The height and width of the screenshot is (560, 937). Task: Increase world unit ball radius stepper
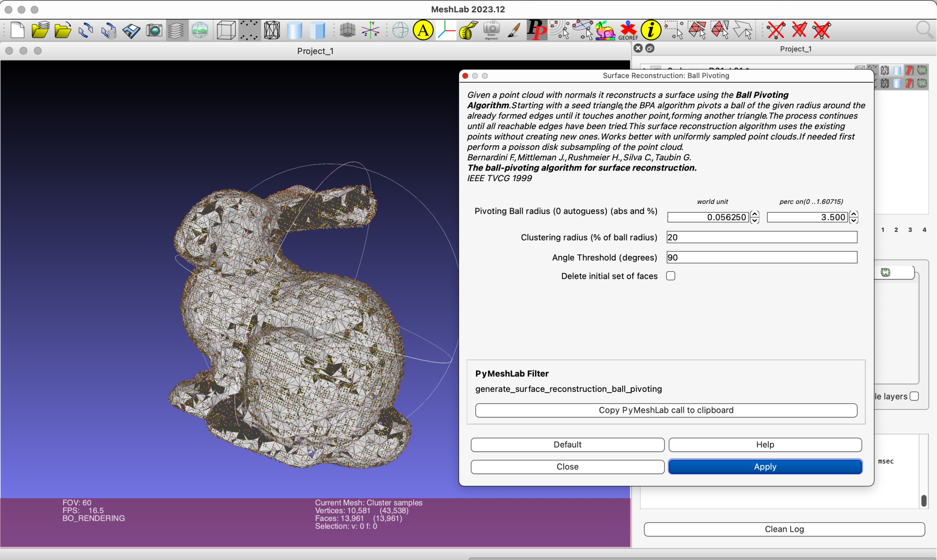pyautogui.click(x=755, y=214)
